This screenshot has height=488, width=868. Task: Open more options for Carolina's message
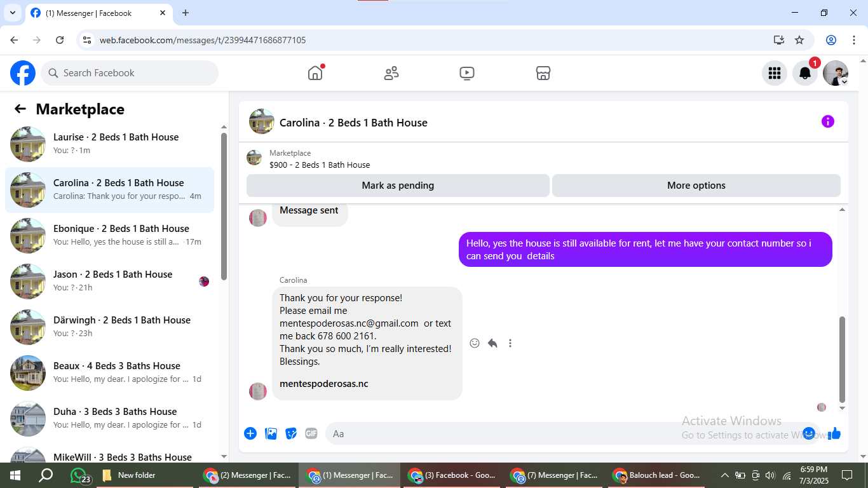coord(510,343)
